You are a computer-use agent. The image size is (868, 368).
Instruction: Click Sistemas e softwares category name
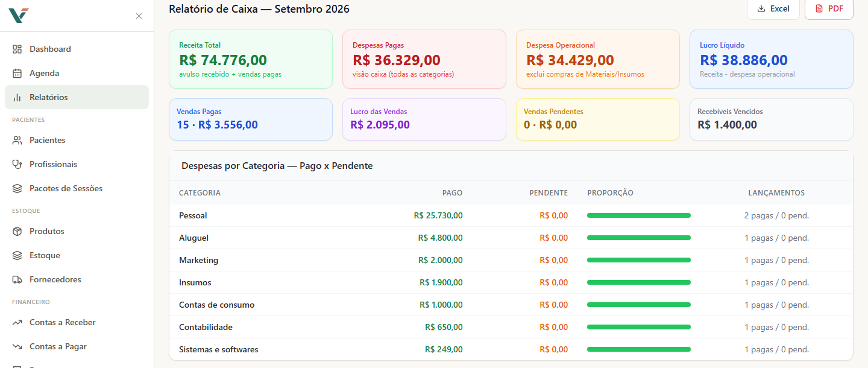(218, 349)
